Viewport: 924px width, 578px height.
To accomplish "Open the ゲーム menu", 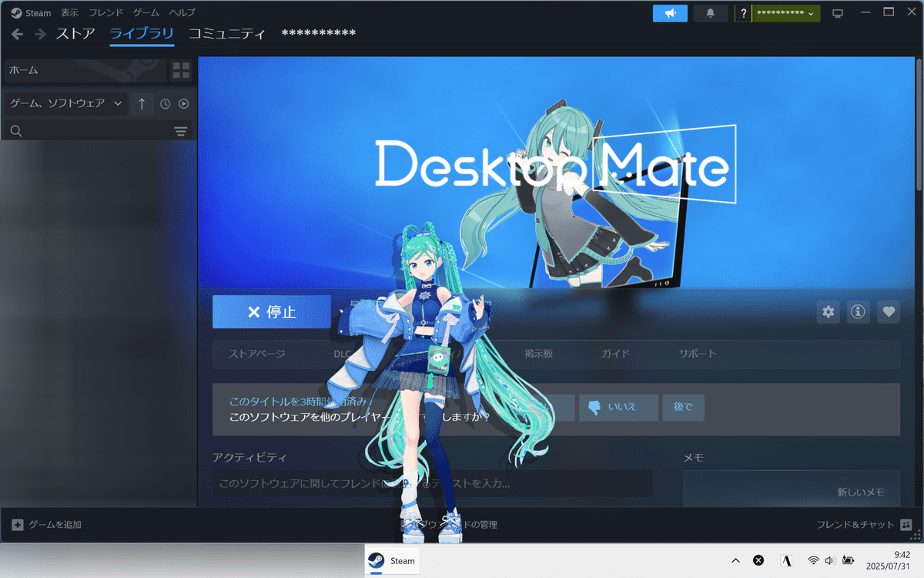I will click(x=146, y=12).
